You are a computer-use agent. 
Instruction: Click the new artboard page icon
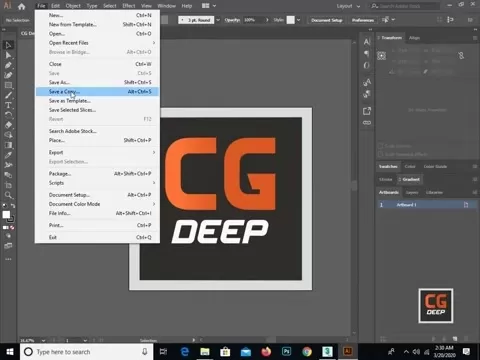(466, 205)
